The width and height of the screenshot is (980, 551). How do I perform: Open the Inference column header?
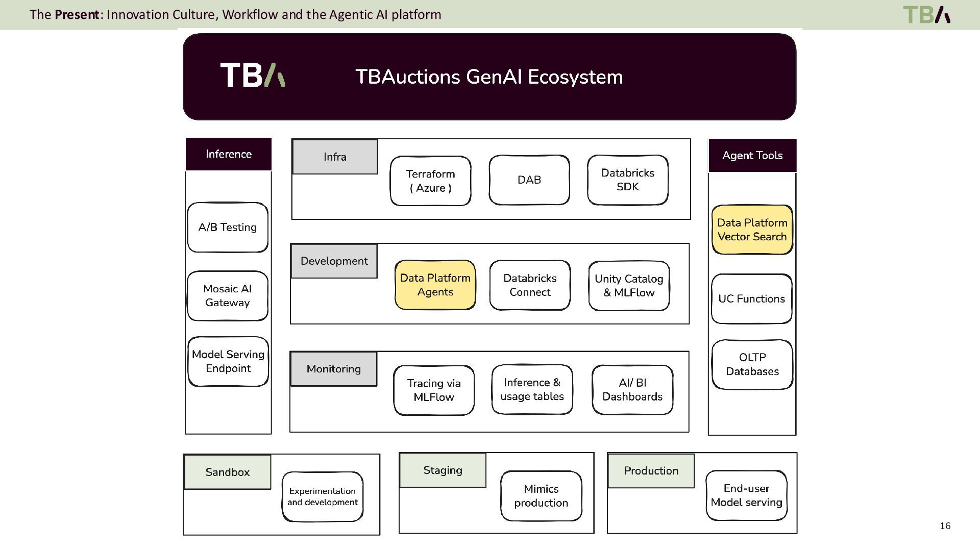(228, 154)
